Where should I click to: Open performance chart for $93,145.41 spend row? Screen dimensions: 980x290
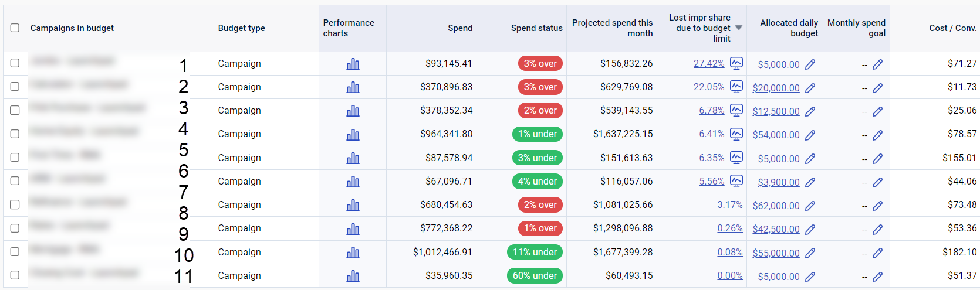353,64
